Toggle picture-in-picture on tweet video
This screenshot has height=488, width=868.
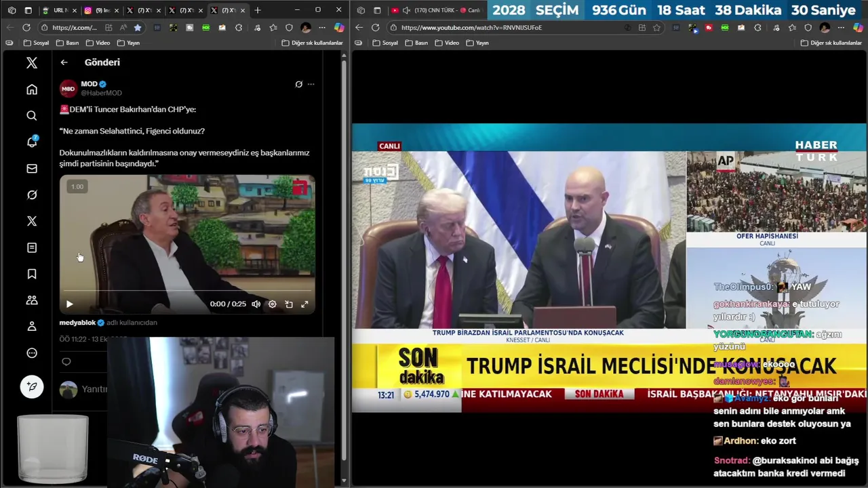288,304
